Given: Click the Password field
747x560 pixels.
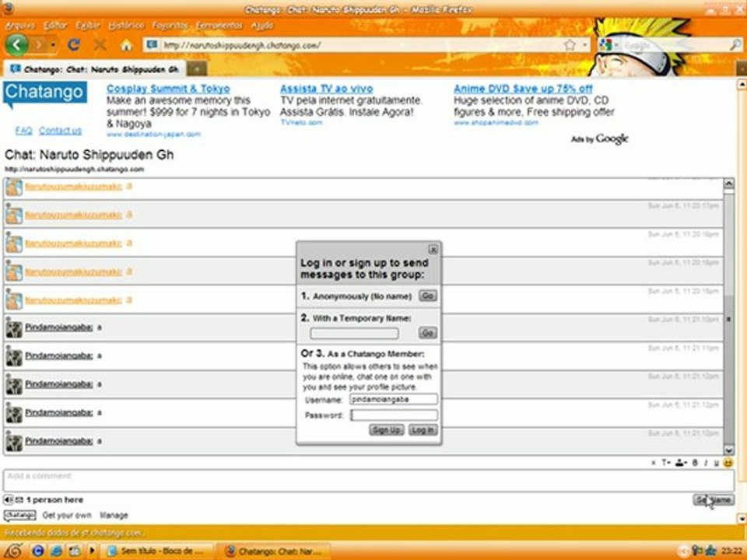Looking at the screenshot, I should pos(394,415).
